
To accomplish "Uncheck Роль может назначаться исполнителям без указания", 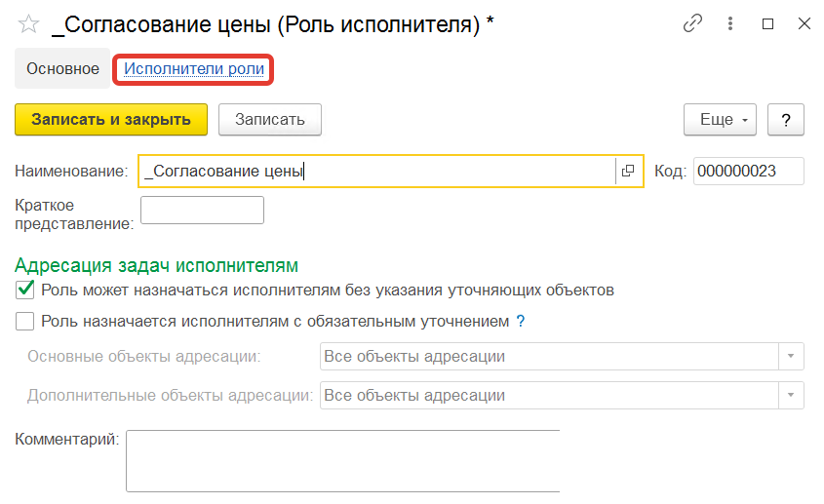I will [x=24, y=290].
